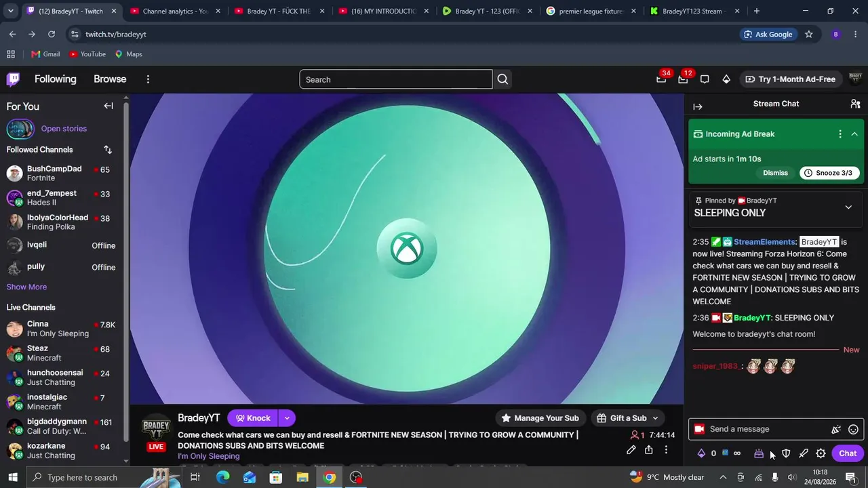Collapse the For You sidebar
This screenshot has width=868, height=488.
click(108, 106)
